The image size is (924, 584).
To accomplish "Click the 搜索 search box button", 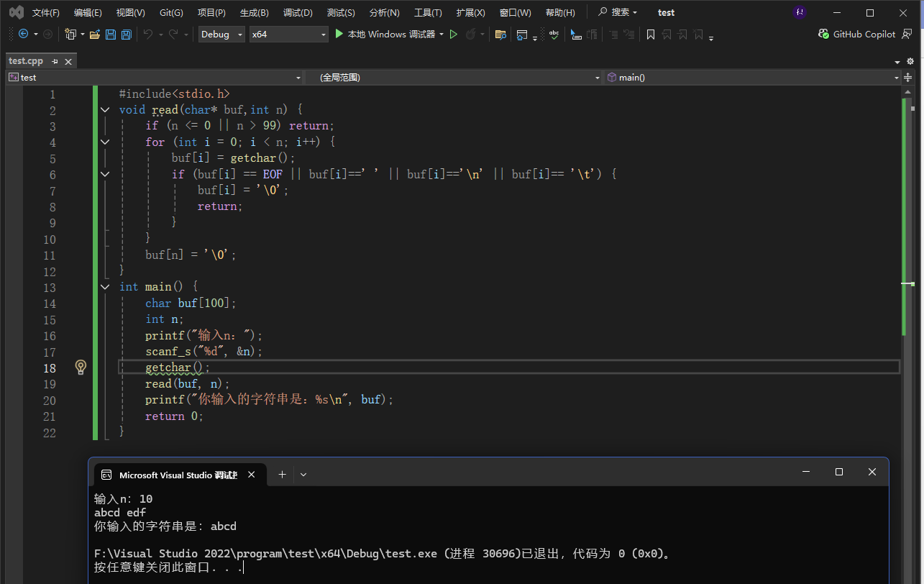I will [618, 12].
